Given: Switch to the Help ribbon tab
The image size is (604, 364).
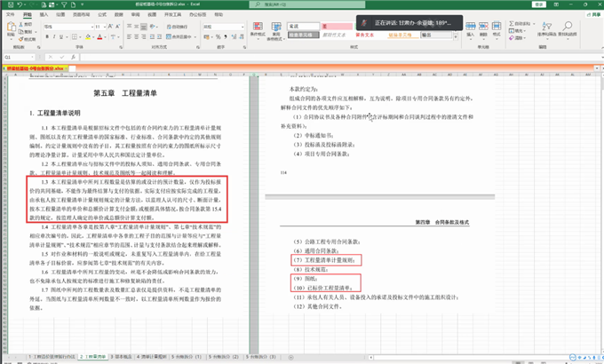Looking at the screenshot, I should click(219, 14).
